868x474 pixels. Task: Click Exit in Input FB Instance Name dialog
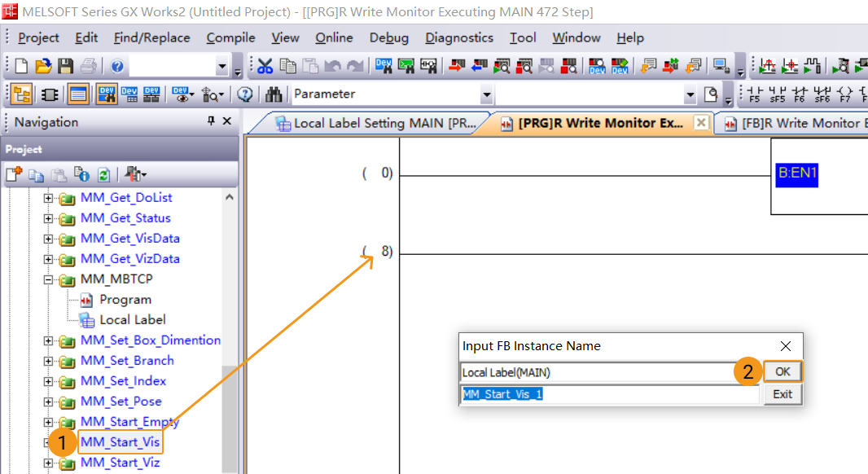pyautogui.click(x=783, y=394)
